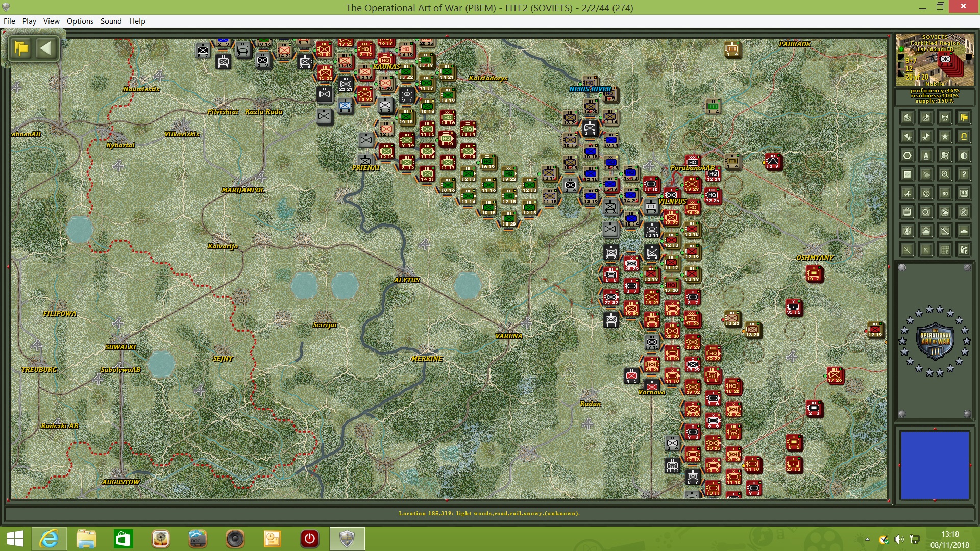Toggle the hexagon grid display button
The width and height of the screenshot is (980, 551).
pos(907,156)
